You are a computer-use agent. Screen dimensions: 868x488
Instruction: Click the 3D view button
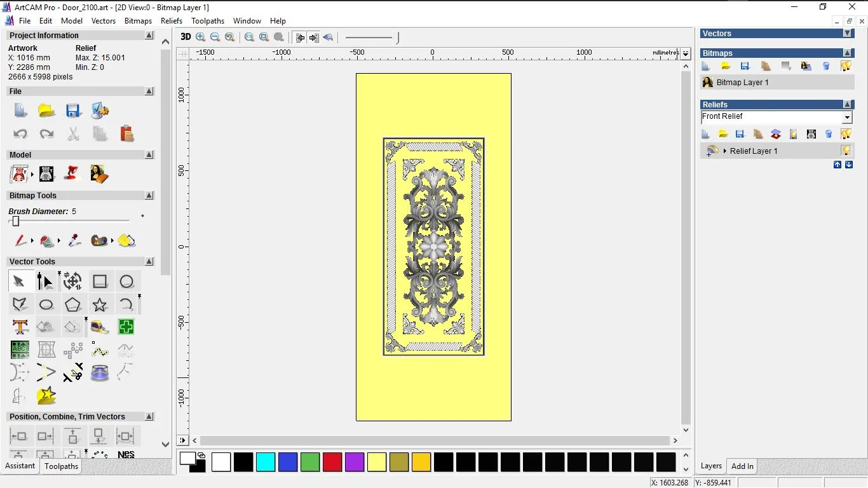pos(186,37)
